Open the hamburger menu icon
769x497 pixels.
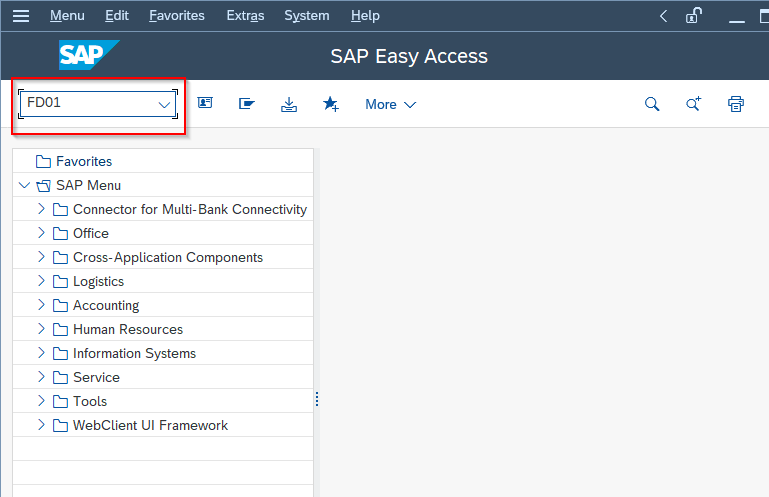pyautogui.click(x=21, y=16)
